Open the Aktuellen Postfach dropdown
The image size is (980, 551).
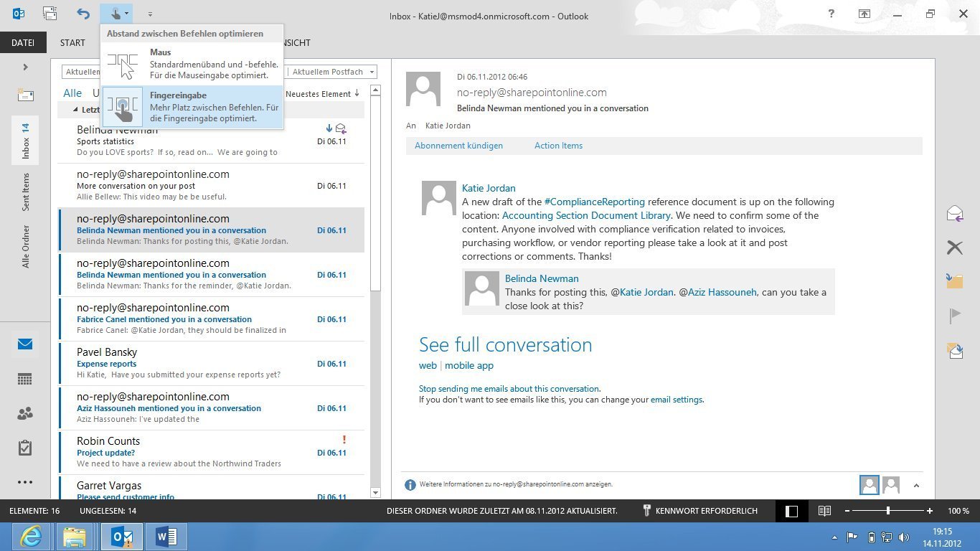[372, 72]
